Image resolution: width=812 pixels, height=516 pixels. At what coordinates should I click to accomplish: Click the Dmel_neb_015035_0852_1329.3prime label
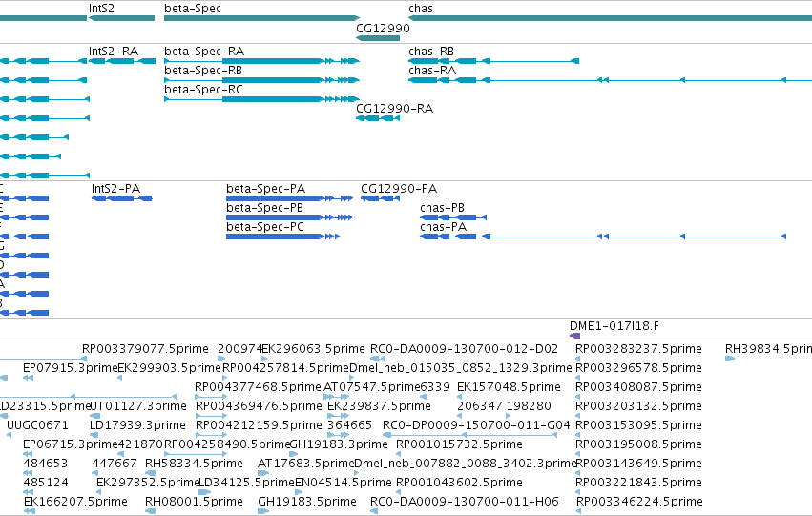pyautogui.click(x=461, y=368)
